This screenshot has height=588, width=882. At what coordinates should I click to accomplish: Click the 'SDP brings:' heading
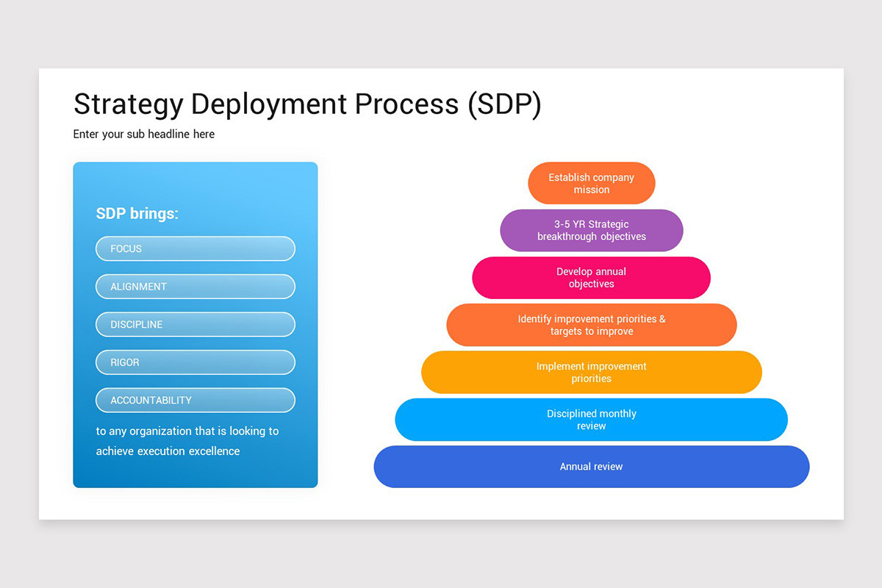[137, 214]
